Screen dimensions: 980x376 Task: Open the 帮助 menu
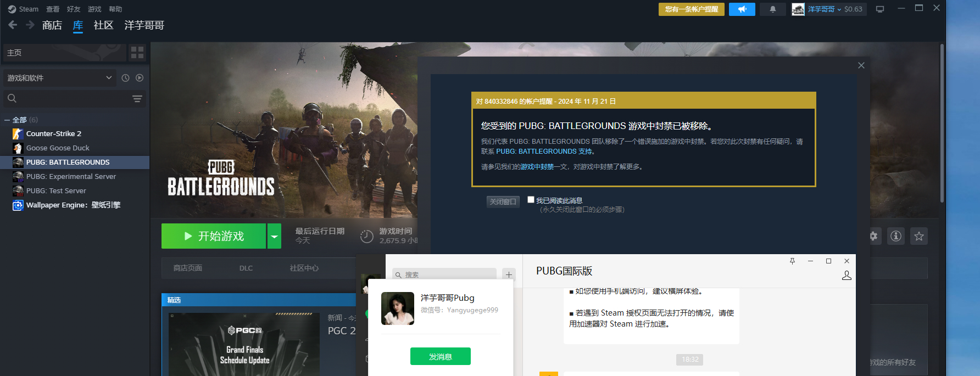pyautogui.click(x=115, y=9)
